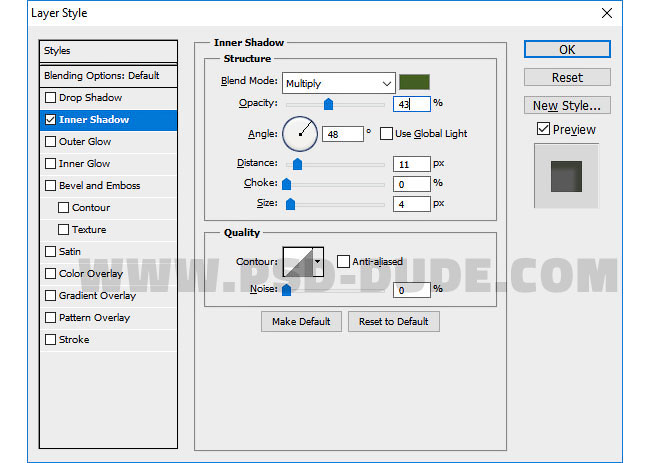
Task: Click the Noise slider handle
Action: 286,290
